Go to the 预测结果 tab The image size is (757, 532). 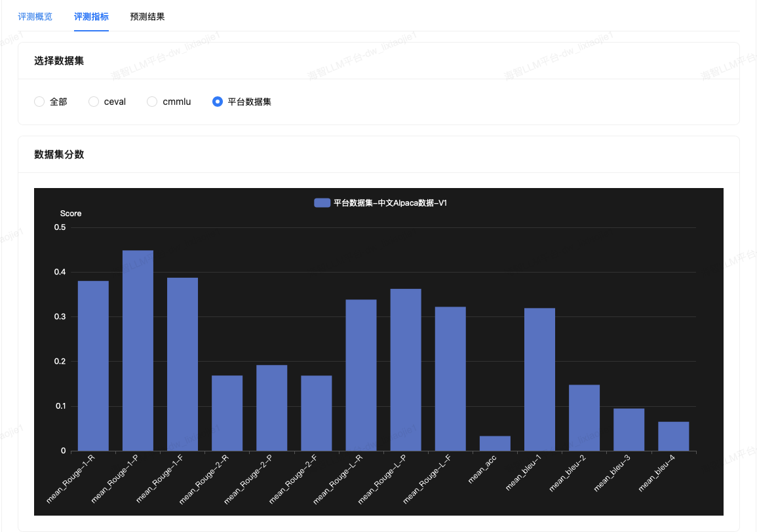[147, 16]
